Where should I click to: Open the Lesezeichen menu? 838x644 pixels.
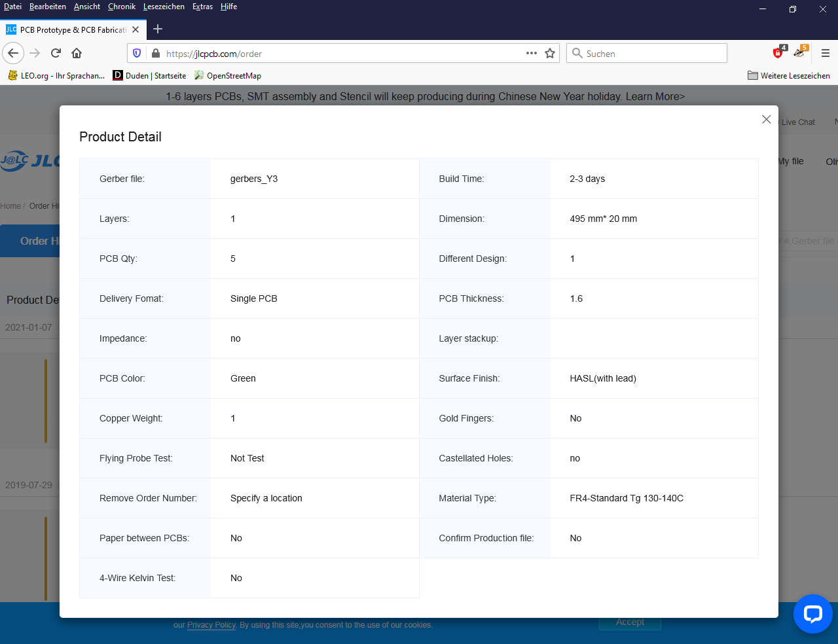click(164, 7)
